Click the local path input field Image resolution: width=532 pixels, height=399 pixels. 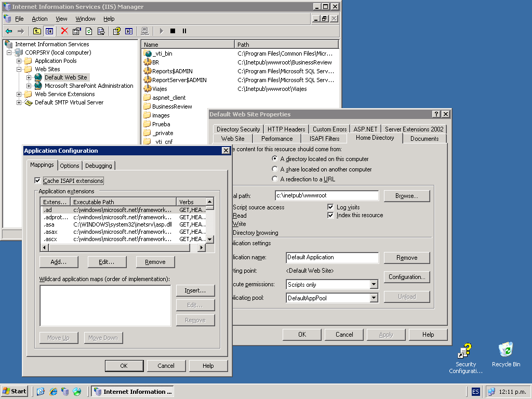pos(327,195)
